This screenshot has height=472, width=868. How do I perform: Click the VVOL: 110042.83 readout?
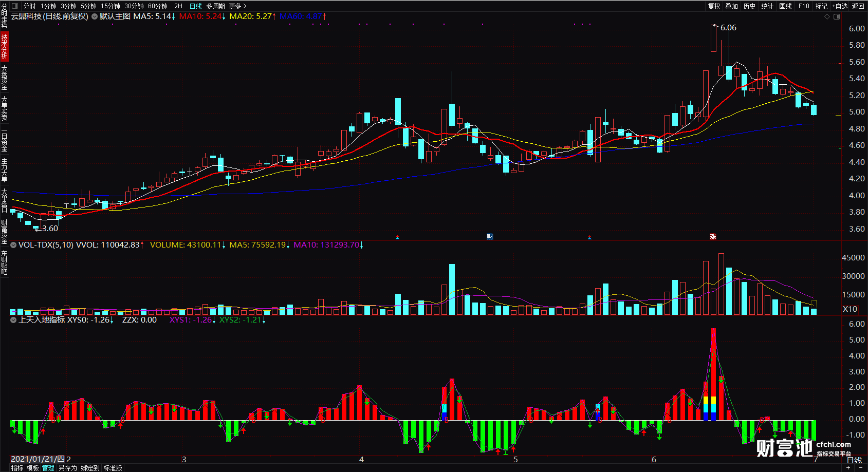[110, 245]
